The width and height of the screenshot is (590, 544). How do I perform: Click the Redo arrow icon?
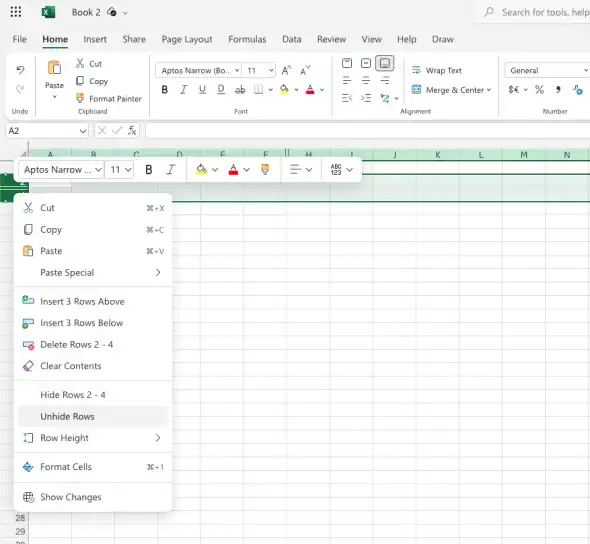(20, 89)
